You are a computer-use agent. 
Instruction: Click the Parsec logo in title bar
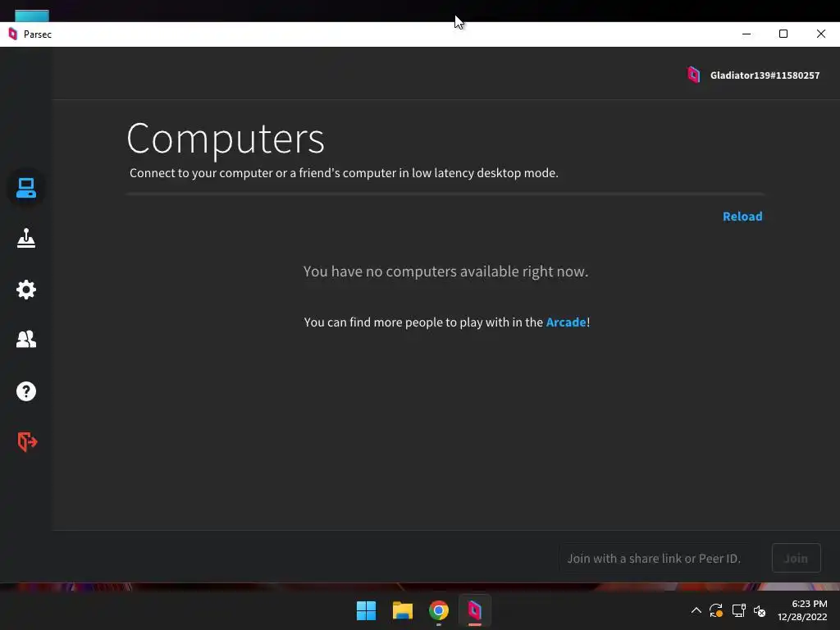[x=13, y=34]
